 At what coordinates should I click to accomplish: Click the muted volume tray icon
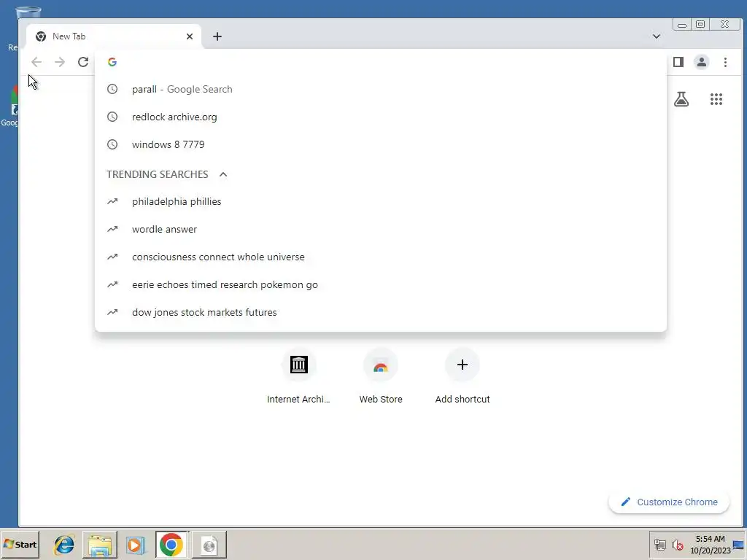pyautogui.click(x=677, y=545)
